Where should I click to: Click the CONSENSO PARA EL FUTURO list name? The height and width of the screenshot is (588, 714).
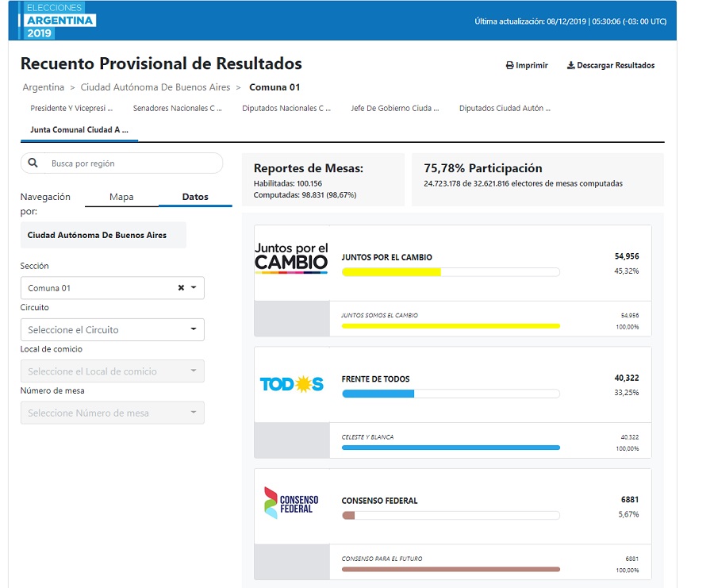click(x=382, y=559)
